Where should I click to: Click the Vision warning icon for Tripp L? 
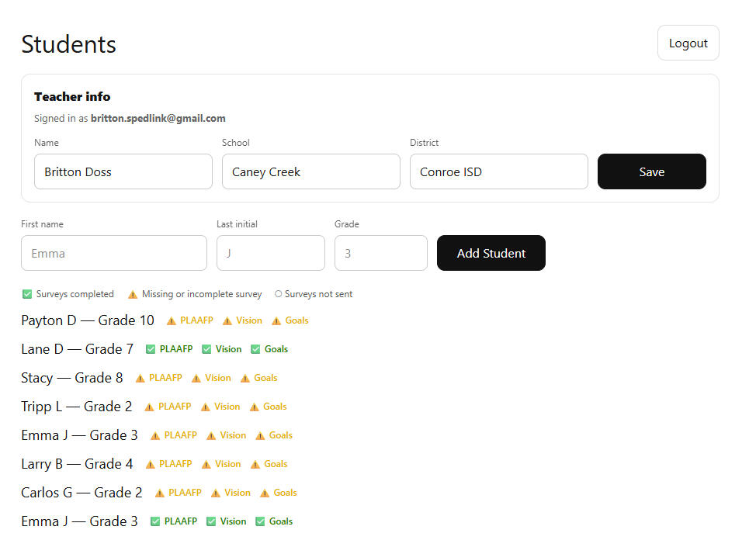[206, 407]
